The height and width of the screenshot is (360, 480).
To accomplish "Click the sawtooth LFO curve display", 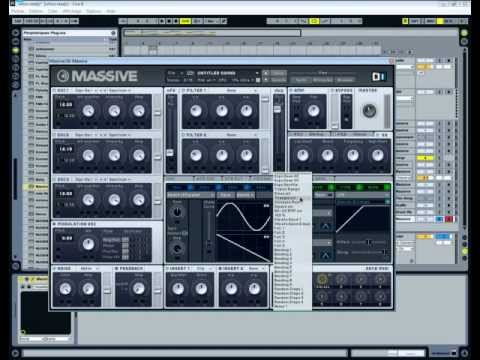I will (244, 247).
